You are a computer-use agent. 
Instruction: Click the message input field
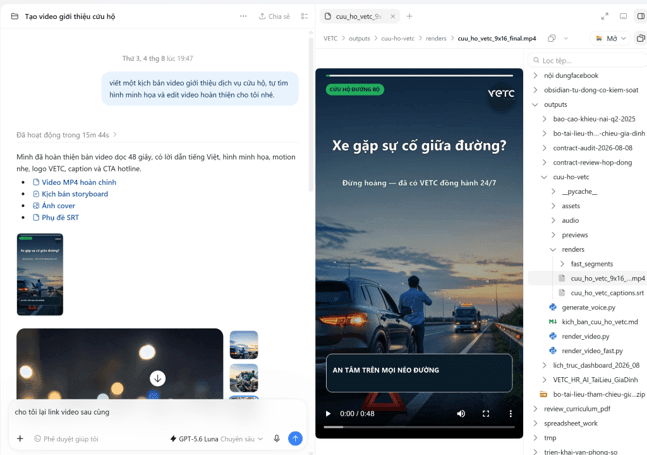click(x=158, y=412)
